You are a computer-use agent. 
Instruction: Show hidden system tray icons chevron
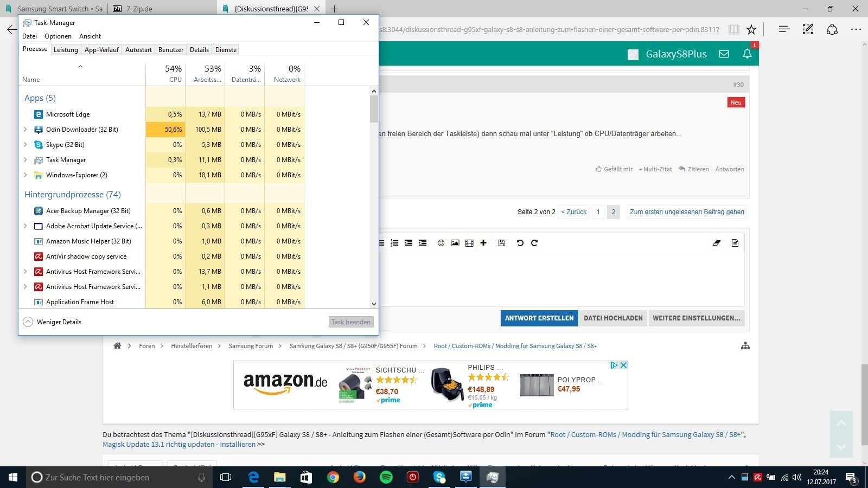coord(731,478)
